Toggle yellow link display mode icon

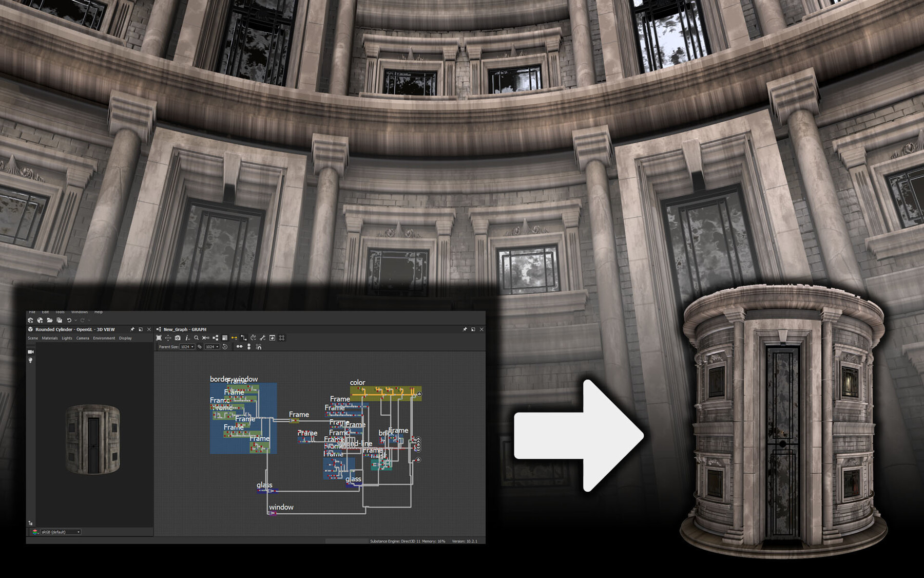[x=234, y=338]
